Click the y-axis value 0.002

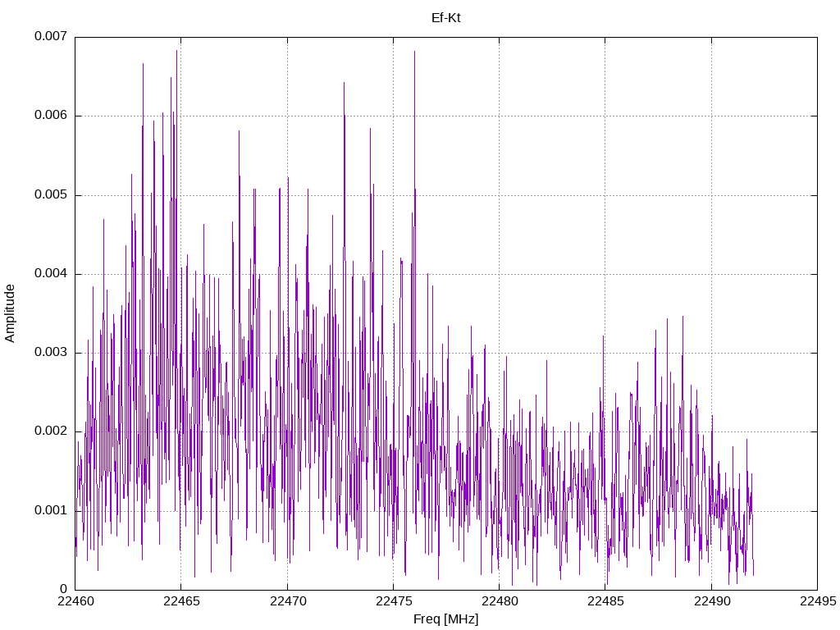click(51, 431)
